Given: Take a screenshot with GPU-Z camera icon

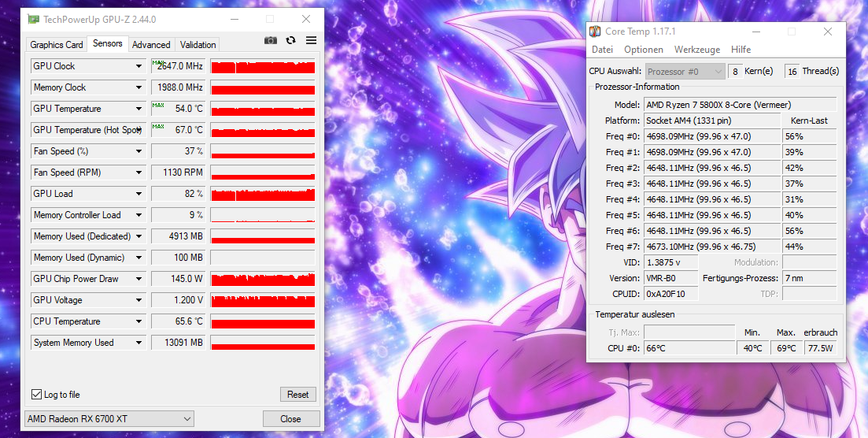Looking at the screenshot, I should (270, 40).
